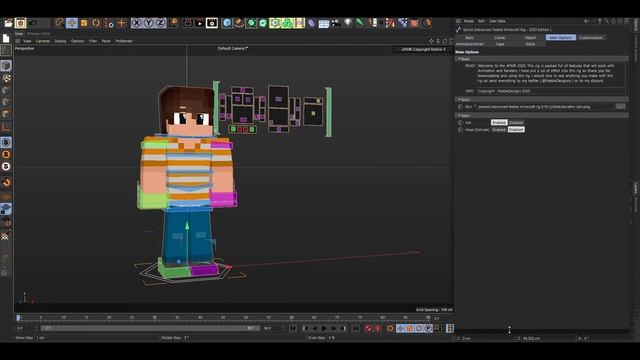Toggle Autokeying button in timeline
This screenshot has height=360, width=640.
point(378,328)
